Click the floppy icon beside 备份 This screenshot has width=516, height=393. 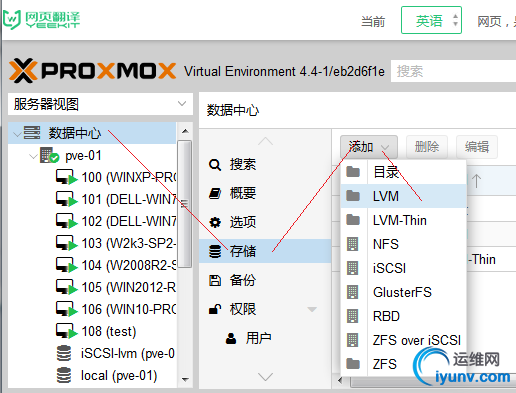pos(215,280)
